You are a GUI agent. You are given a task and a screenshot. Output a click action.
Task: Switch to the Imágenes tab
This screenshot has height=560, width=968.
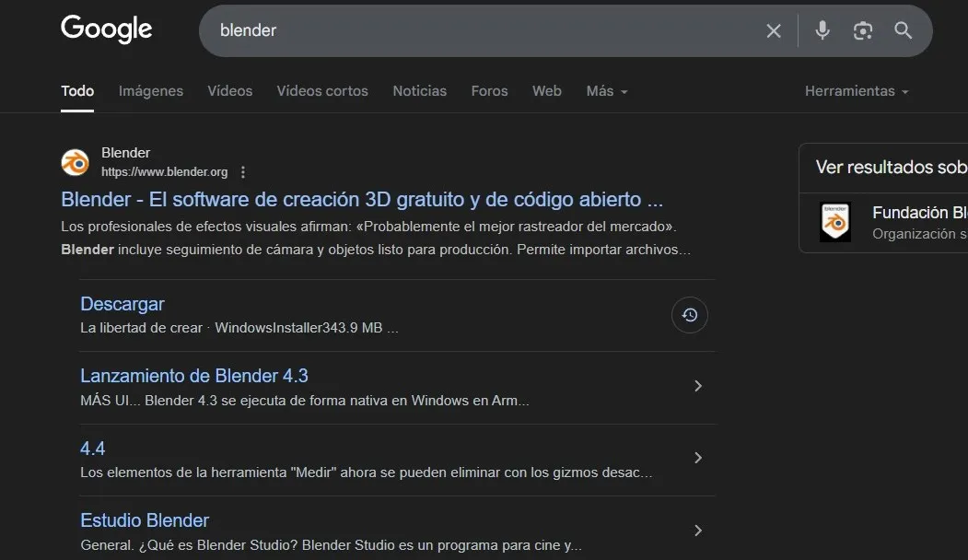click(x=151, y=91)
